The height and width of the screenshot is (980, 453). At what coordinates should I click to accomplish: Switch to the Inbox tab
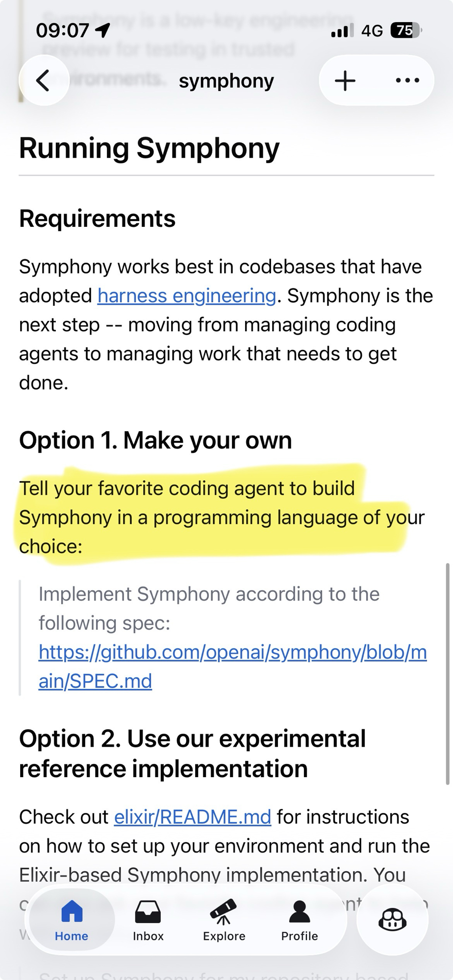[148, 935]
